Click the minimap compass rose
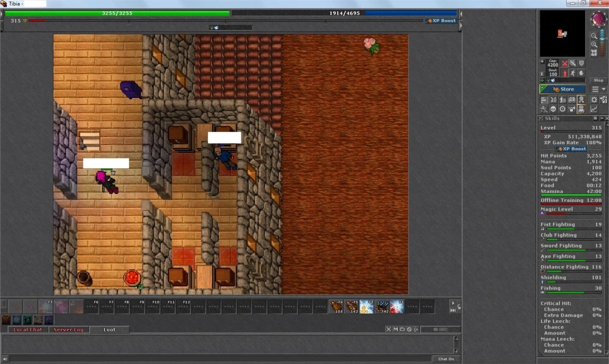This screenshot has height=364, width=609. [599, 19]
